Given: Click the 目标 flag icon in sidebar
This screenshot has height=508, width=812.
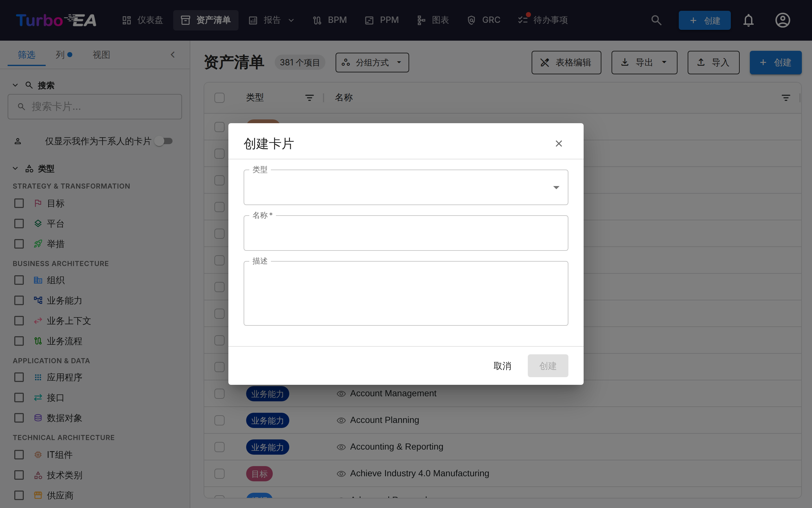Looking at the screenshot, I should (38, 203).
